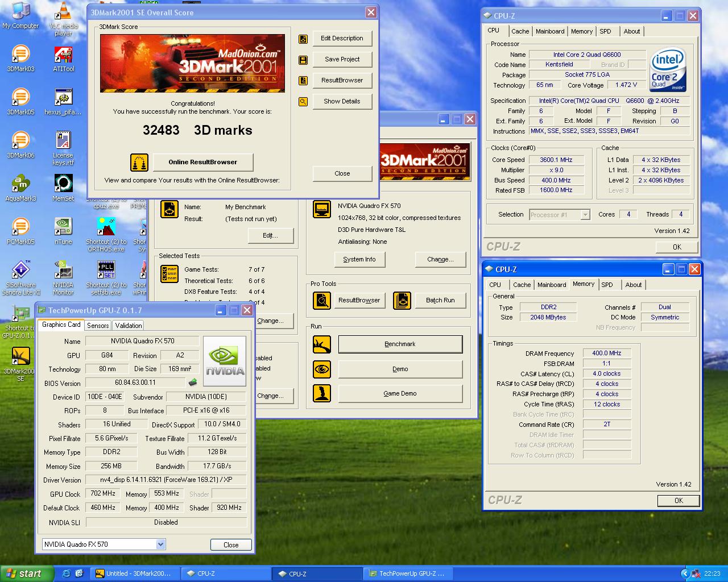
Task: Click the ResultBrowser magnifier icon in Pro Tools
Action: (x=322, y=300)
